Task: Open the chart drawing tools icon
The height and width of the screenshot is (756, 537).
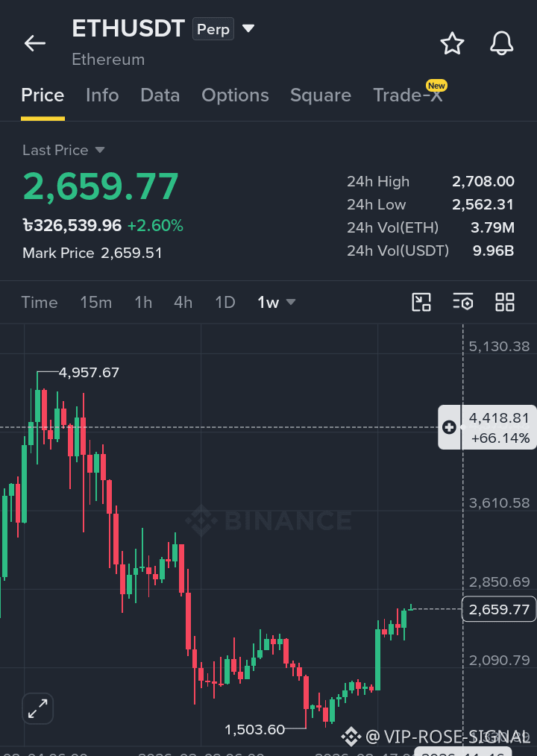Action: click(x=421, y=302)
